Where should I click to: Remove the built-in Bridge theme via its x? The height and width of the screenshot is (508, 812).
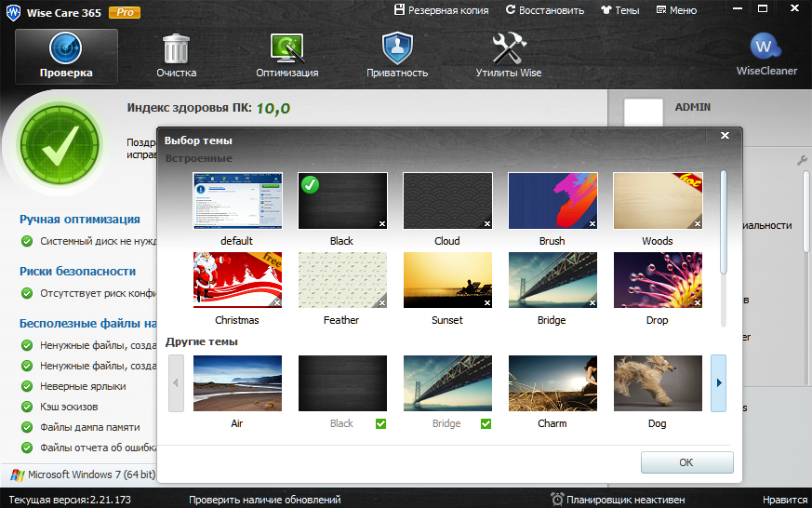tap(592, 303)
